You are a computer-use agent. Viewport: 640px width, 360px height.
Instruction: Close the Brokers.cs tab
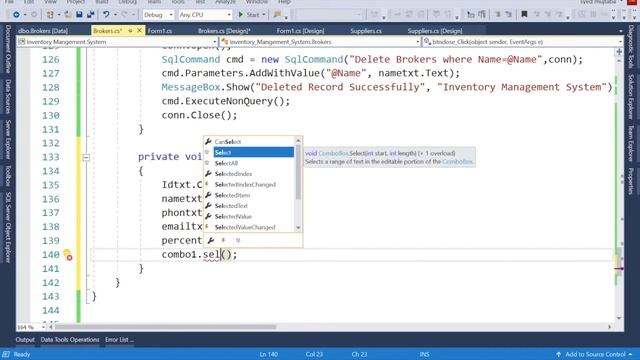140,31
